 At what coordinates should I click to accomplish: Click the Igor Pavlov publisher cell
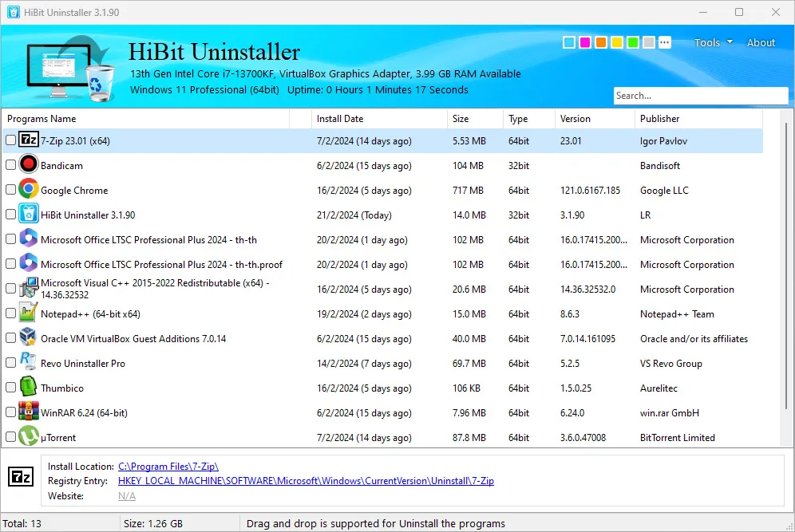pos(663,141)
